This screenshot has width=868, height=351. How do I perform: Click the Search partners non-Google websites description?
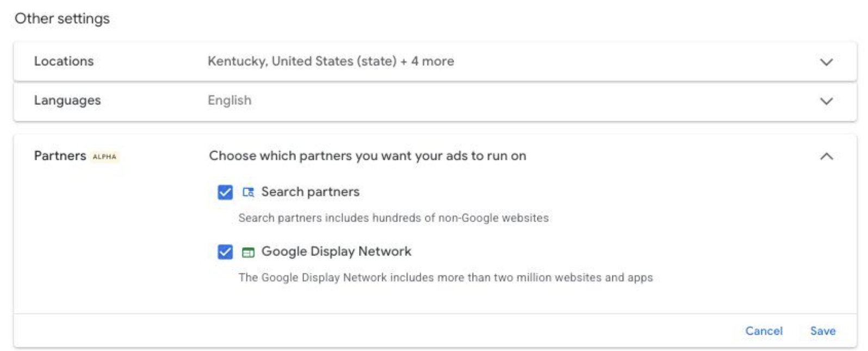[x=393, y=218]
